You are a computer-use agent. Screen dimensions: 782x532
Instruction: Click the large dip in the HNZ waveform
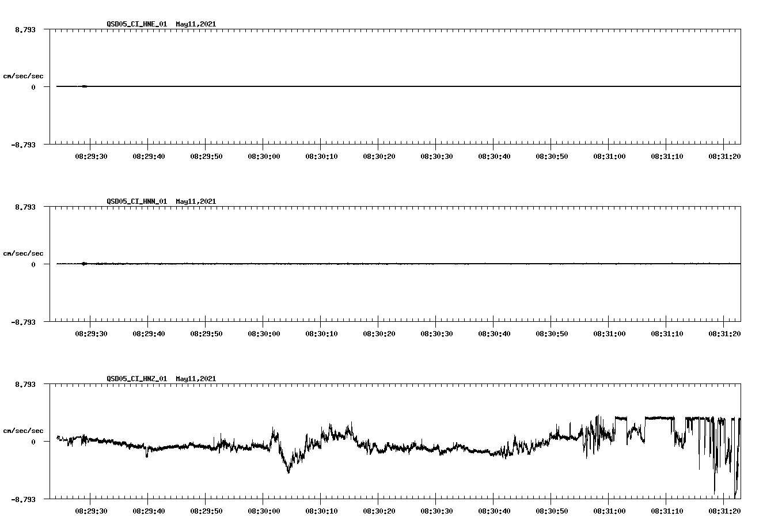click(288, 472)
